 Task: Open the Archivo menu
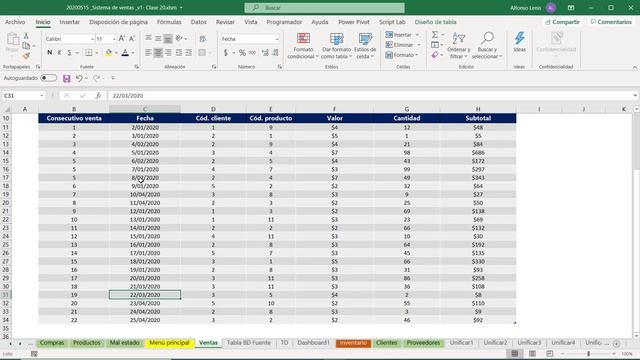[x=15, y=22]
